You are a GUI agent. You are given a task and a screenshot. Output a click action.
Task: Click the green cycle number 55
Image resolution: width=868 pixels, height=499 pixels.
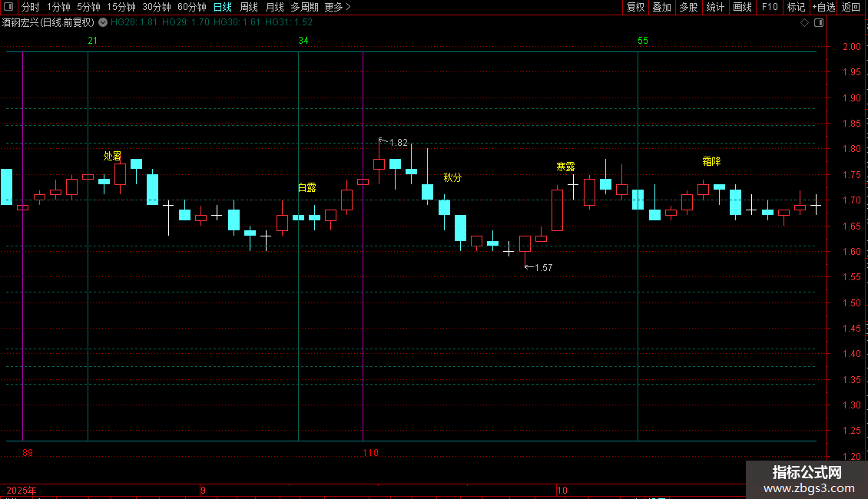tap(643, 41)
